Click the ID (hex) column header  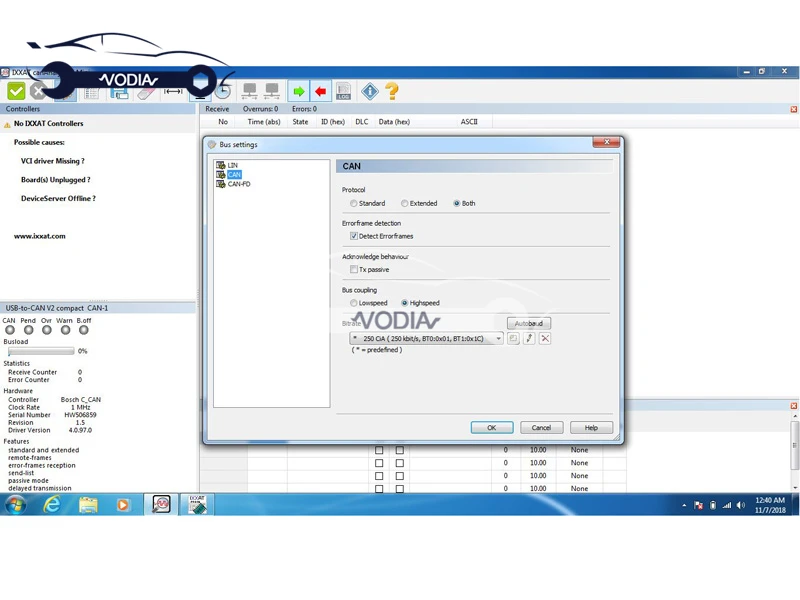point(333,122)
